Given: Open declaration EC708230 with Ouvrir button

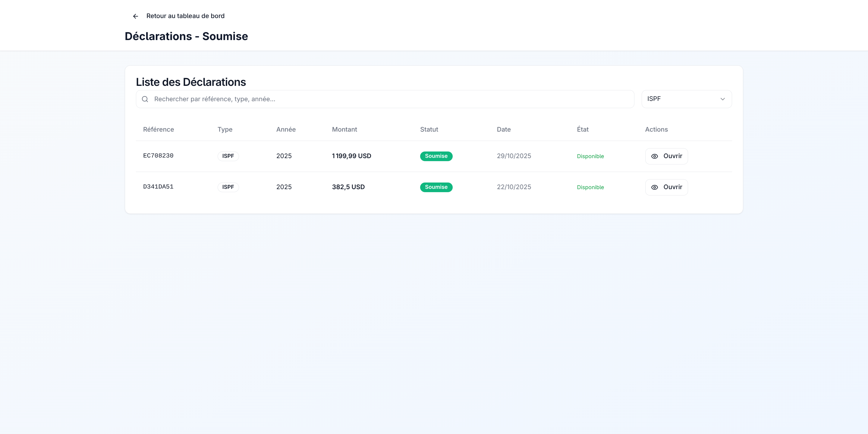Looking at the screenshot, I should point(666,156).
